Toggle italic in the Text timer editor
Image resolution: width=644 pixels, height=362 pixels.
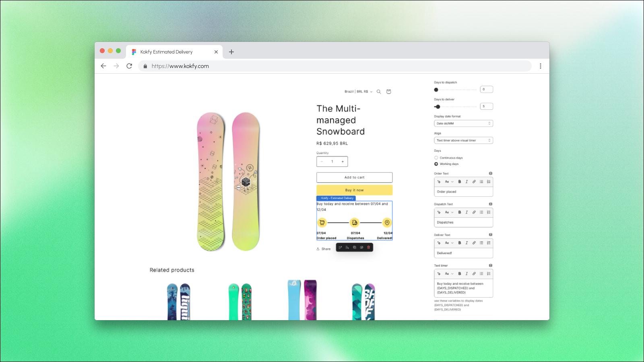pyautogui.click(x=467, y=274)
